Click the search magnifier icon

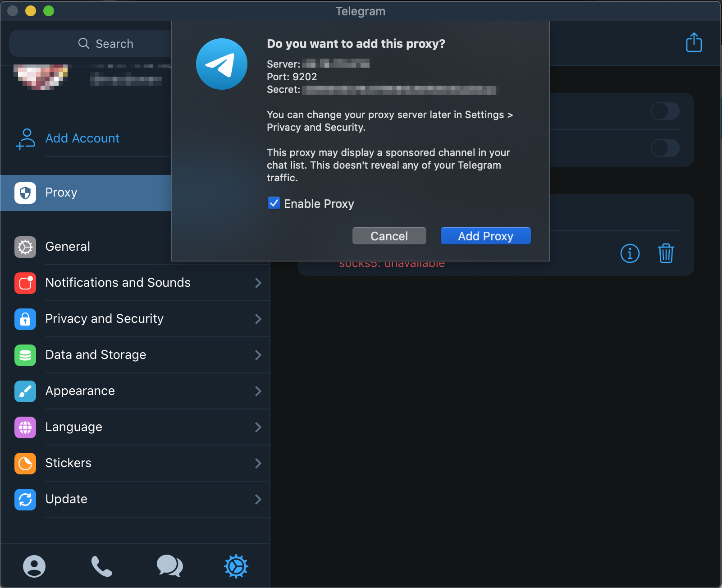84,43
